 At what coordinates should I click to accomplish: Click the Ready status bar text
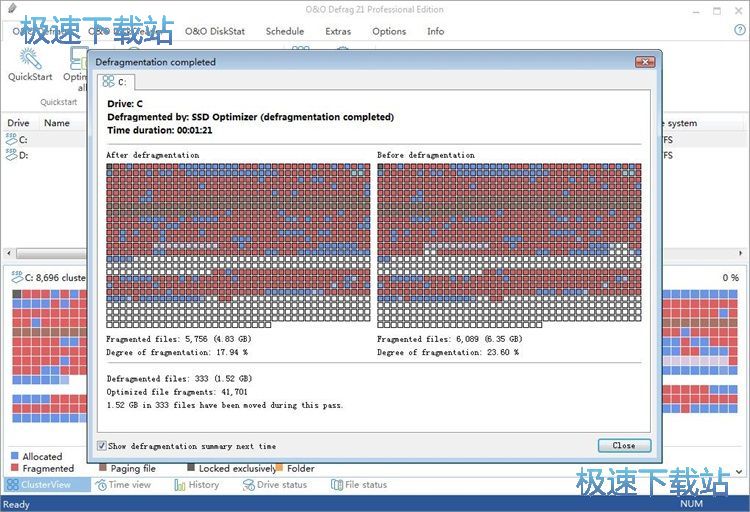click(x=16, y=504)
